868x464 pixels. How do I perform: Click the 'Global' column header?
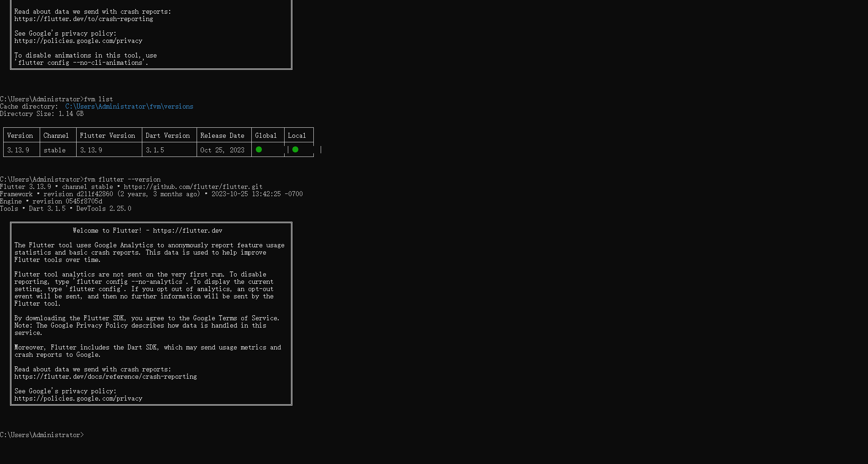coord(266,136)
